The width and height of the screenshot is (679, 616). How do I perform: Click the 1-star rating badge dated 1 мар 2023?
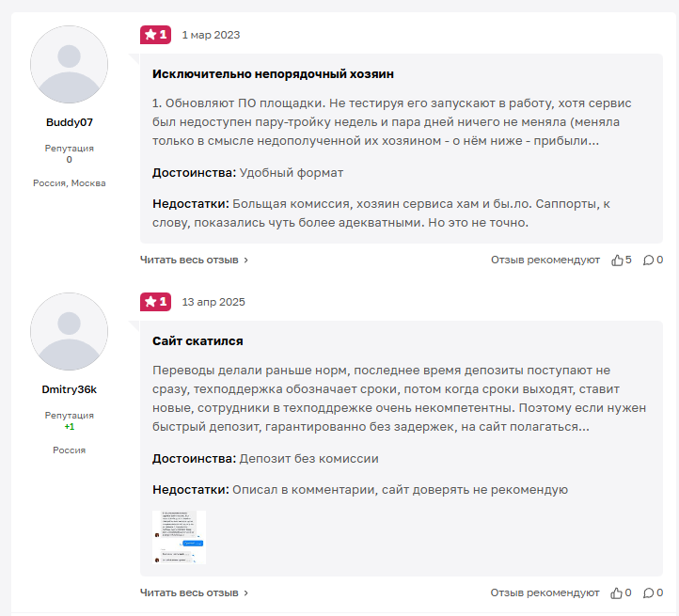(155, 35)
